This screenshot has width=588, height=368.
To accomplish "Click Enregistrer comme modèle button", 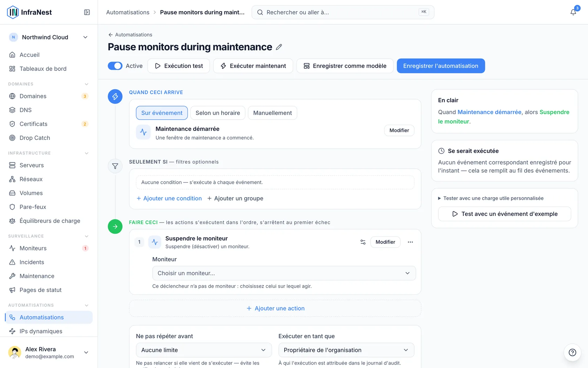I will coord(345,66).
